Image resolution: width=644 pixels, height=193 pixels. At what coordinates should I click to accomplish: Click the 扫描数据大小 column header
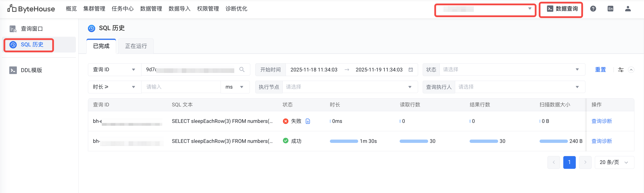coord(555,105)
